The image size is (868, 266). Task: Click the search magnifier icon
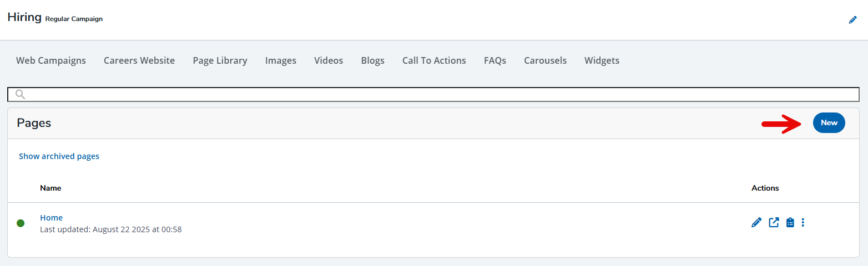(21, 95)
